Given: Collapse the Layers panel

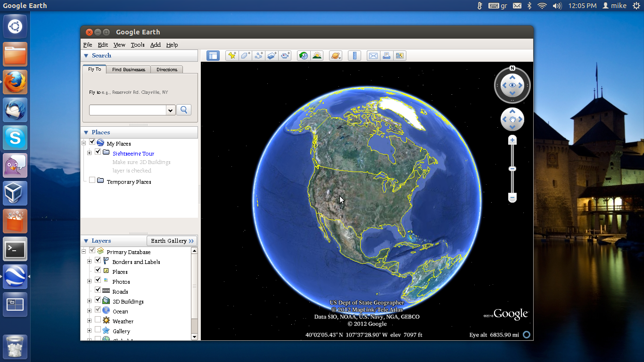Looking at the screenshot, I should pos(86,241).
